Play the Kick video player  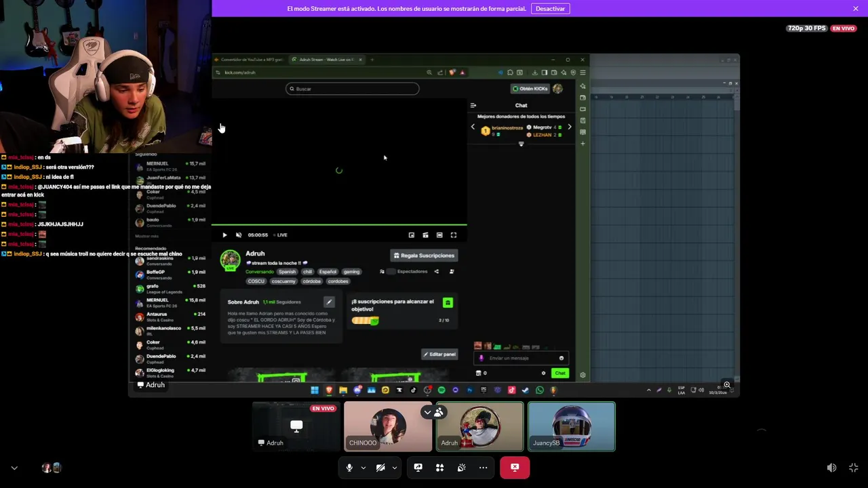224,235
